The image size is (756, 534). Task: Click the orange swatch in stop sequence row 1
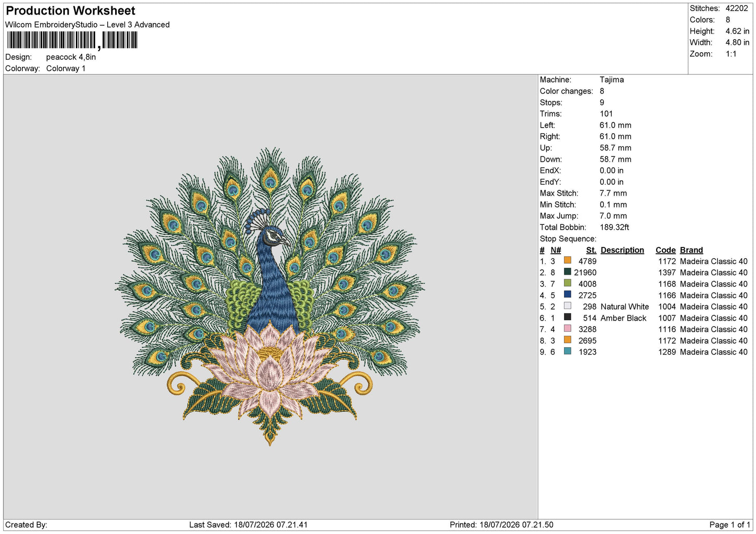pyautogui.click(x=568, y=260)
